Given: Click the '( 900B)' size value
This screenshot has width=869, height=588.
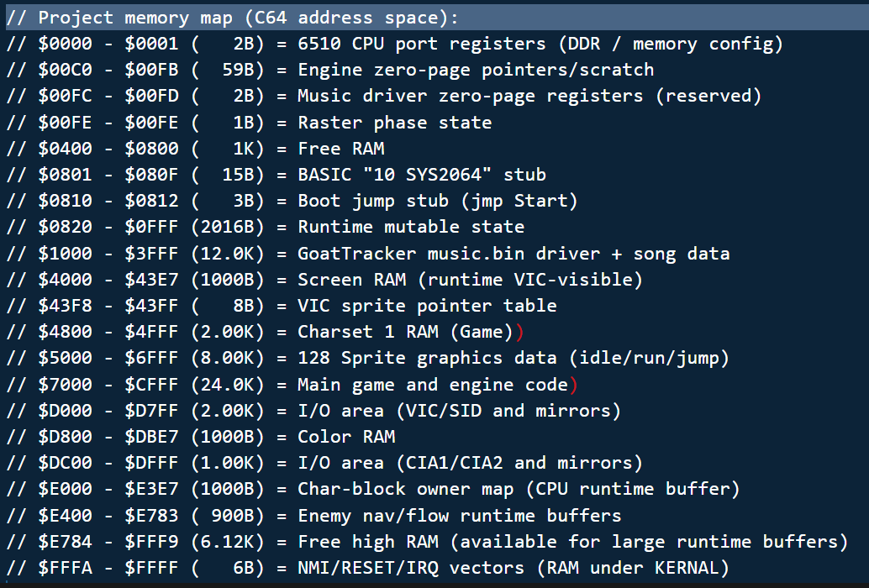Looking at the screenshot, I should coord(227,516).
